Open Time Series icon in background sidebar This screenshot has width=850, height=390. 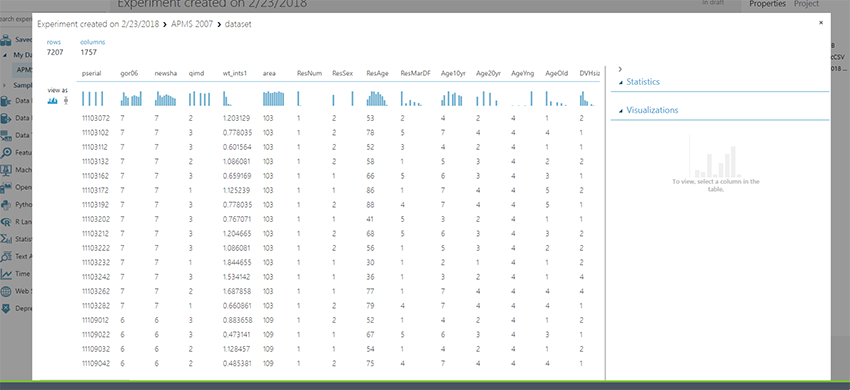click(7, 274)
